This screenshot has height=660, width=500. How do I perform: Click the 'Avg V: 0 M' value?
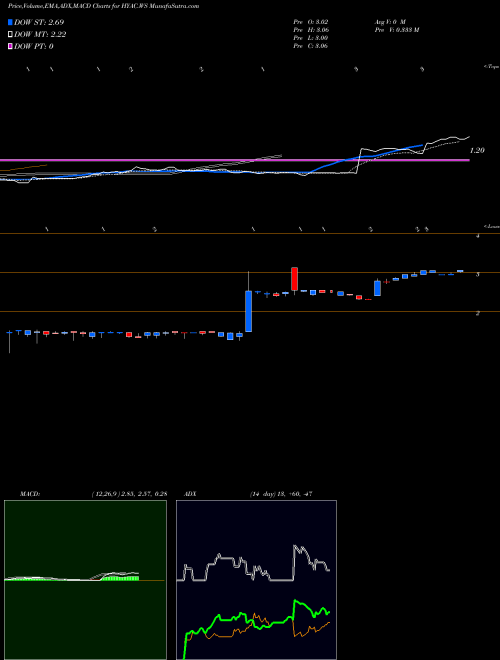click(389, 21)
